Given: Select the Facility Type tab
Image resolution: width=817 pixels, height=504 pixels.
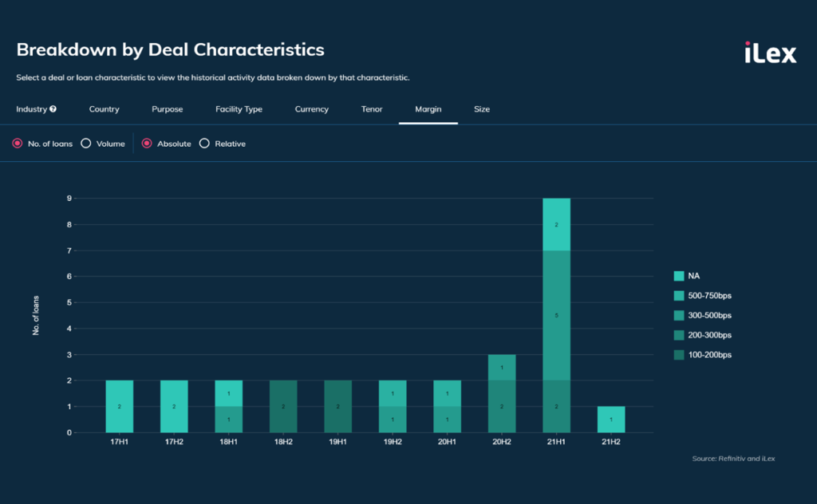Looking at the screenshot, I should tap(239, 109).
